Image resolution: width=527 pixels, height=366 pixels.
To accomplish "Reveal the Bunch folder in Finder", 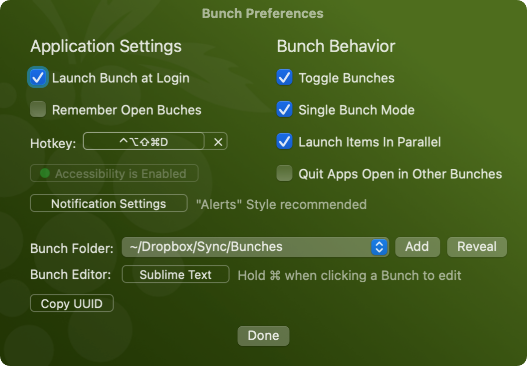I will [477, 247].
